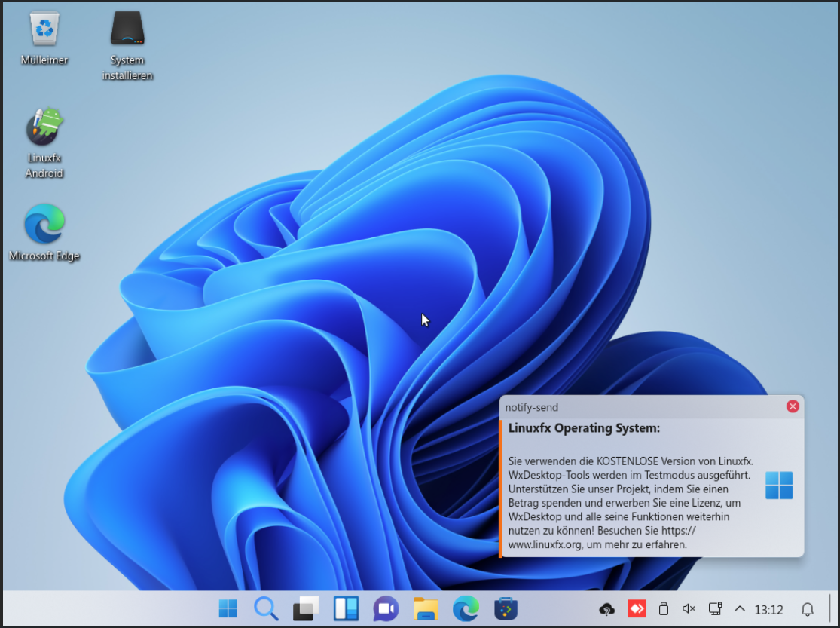Click the Linuxfx Operating System notification title
Viewport: 840px width, 628px height.
(x=584, y=428)
